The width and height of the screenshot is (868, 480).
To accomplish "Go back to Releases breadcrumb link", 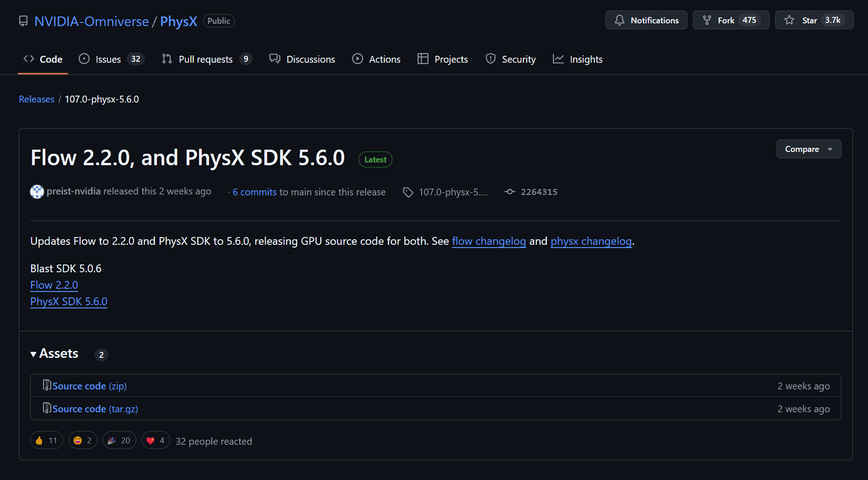I will point(37,99).
